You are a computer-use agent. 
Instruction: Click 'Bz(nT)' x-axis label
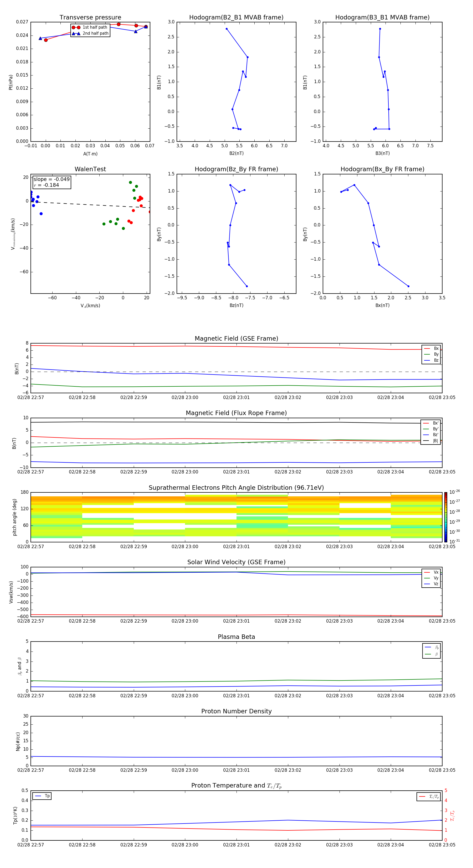pos(236,305)
